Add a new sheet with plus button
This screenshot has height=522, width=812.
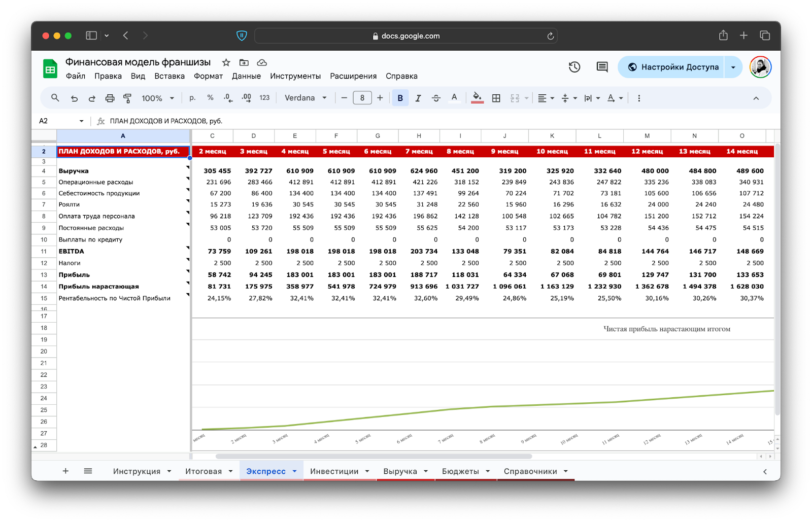pos(65,471)
